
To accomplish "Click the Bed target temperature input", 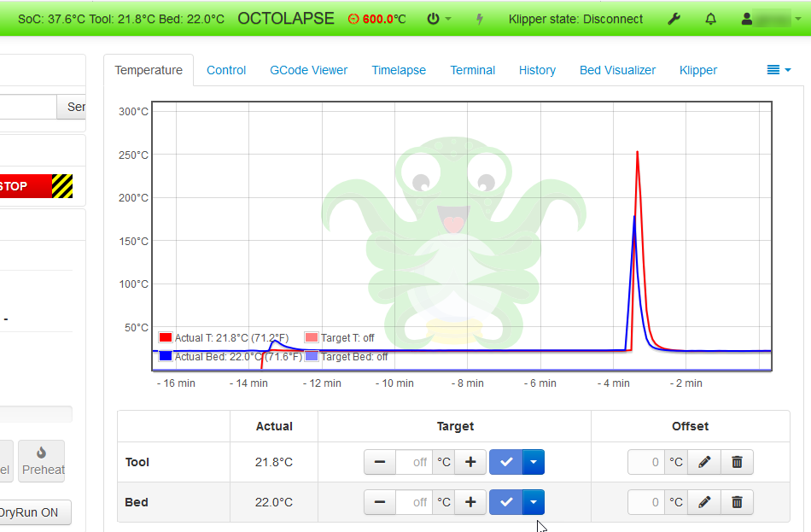I will click(x=414, y=502).
